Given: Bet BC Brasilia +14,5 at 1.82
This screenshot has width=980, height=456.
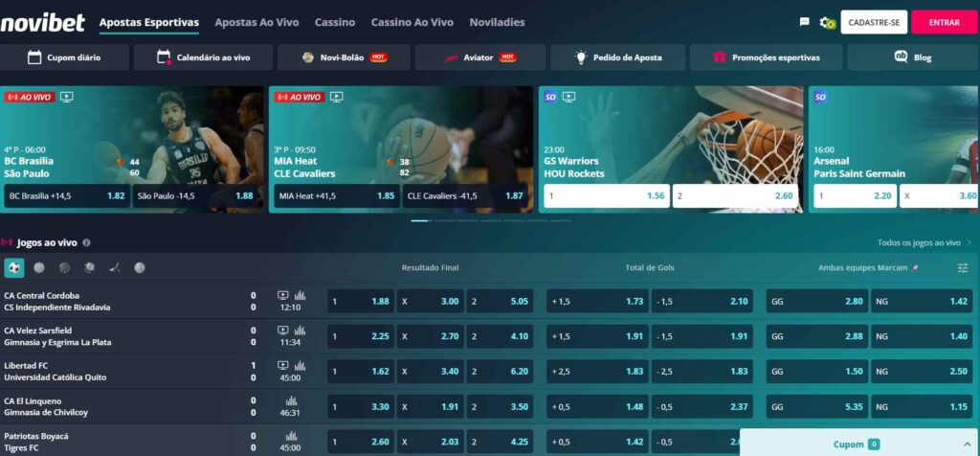Looking at the screenshot, I should tap(67, 195).
